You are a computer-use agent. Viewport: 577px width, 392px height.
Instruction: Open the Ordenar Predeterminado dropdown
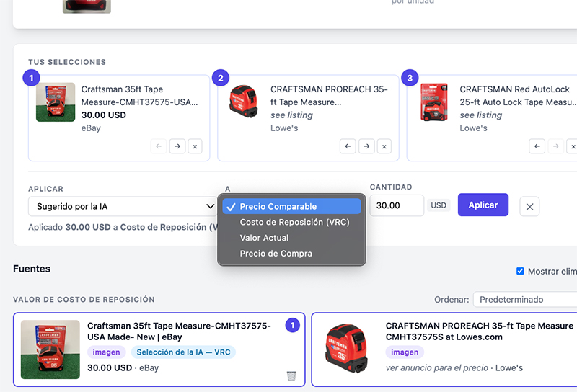click(525, 299)
